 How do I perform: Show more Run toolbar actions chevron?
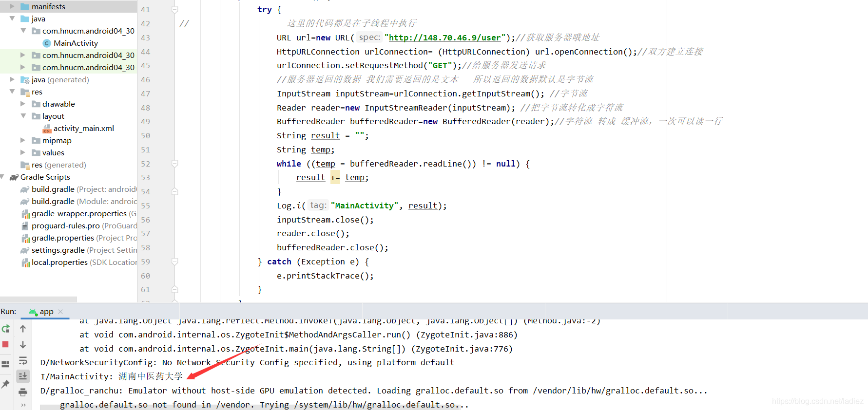coord(23,405)
